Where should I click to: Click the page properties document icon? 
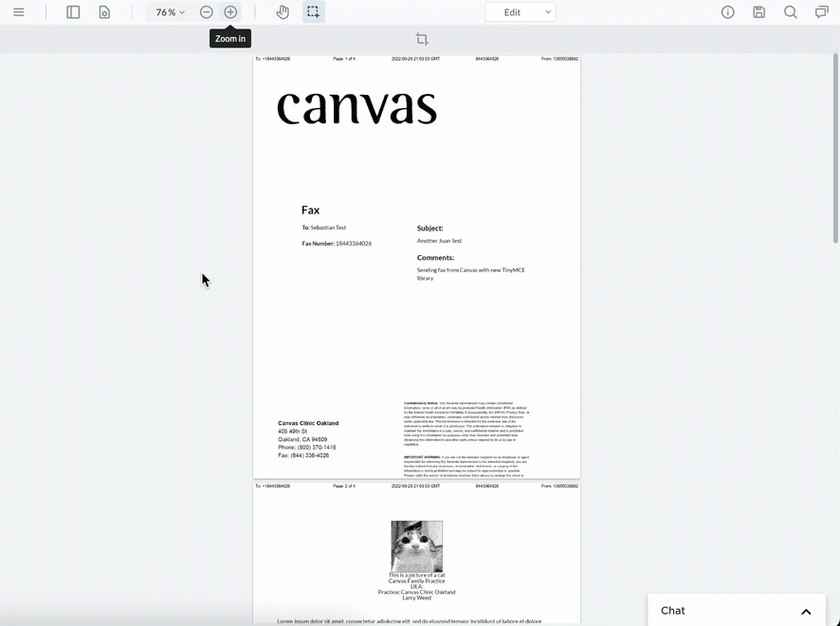(x=104, y=12)
